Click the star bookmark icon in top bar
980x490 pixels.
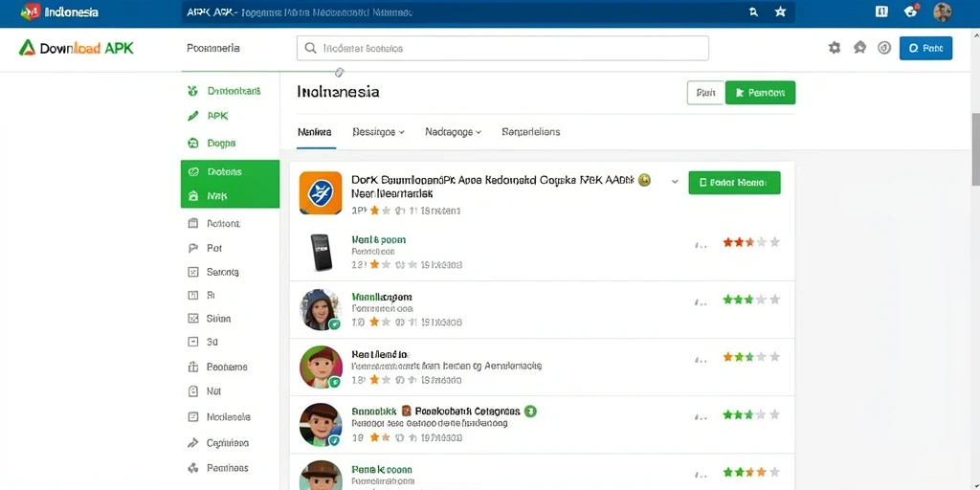pyautogui.click(x=780, y=11)
